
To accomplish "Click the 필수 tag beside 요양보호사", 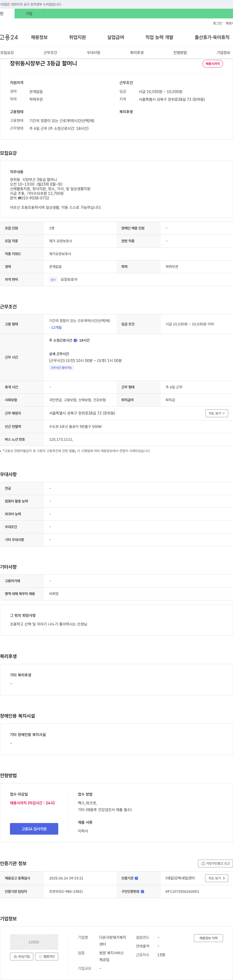I will click(x=53, y=280).
